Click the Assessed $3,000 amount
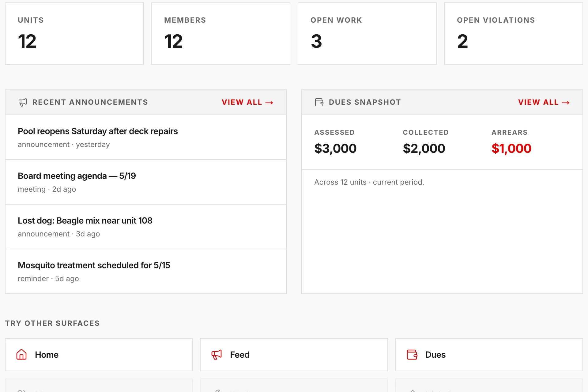The image size is (588, 392). coord(335,149)
